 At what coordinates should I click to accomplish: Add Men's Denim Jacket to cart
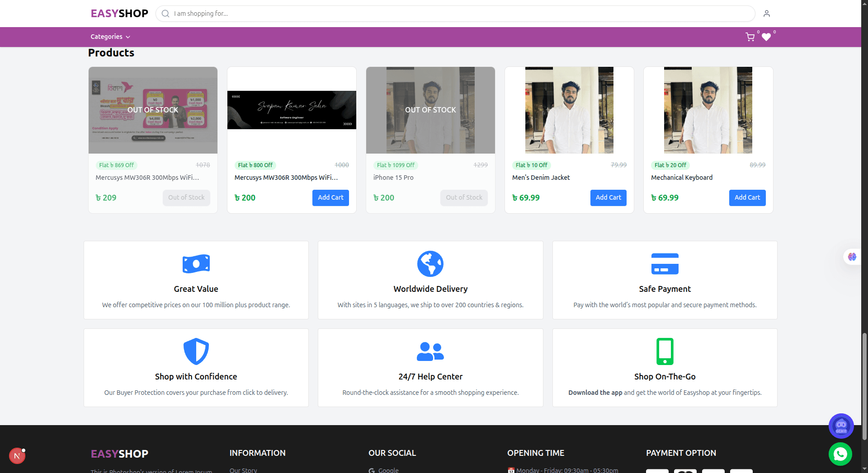(x=608, y=197)
